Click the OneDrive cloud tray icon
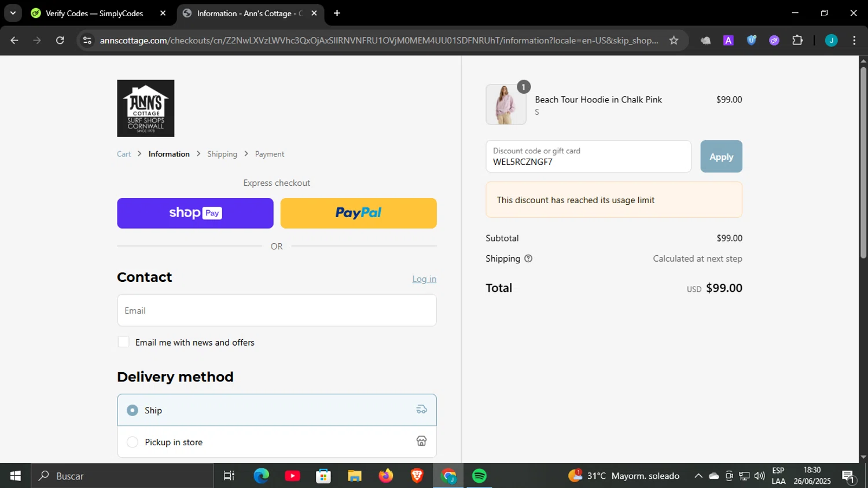 point(714,476)
